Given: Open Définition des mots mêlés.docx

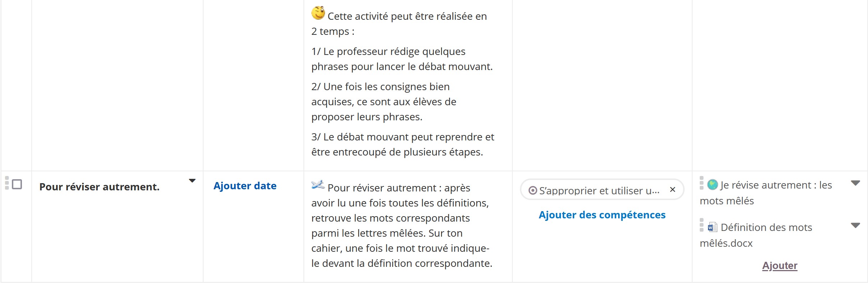Looking at the screenshot, I should pos(766,228).
